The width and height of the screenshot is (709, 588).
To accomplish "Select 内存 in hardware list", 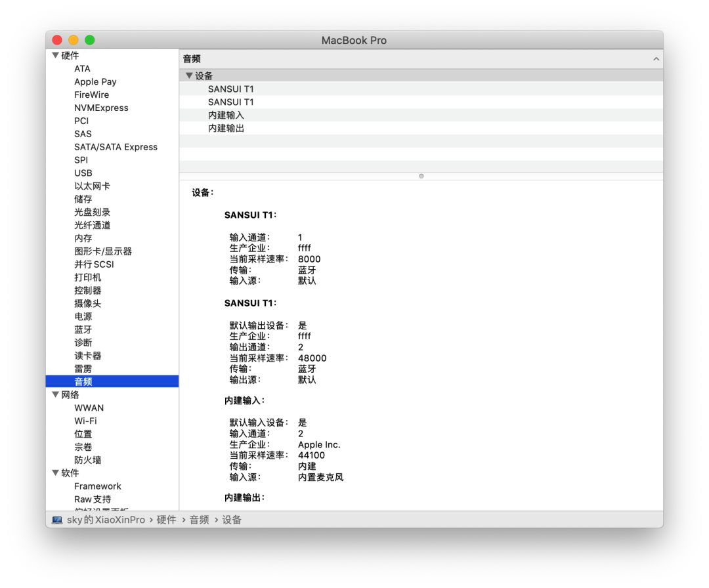I will tap(83, 239).
